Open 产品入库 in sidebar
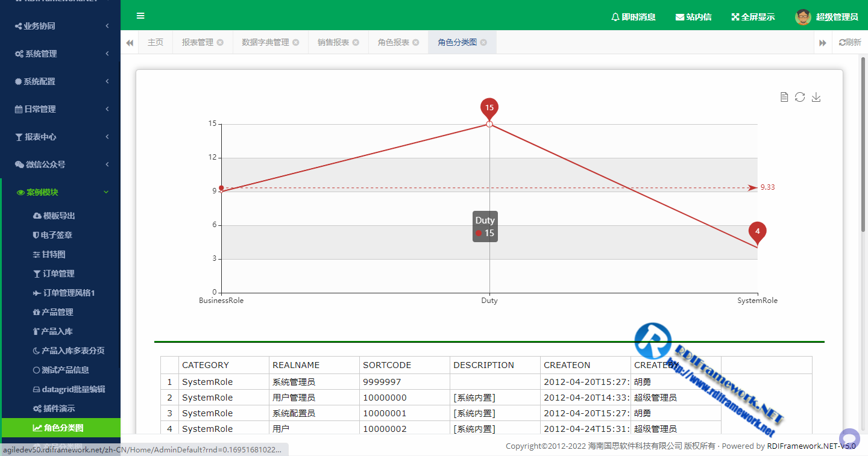868x456 pixels. pyautogui.click(x=61, y=331)
